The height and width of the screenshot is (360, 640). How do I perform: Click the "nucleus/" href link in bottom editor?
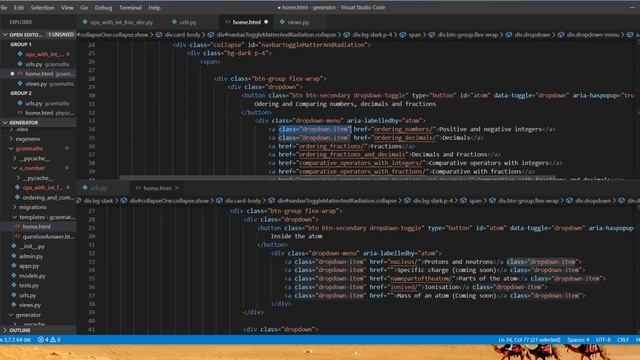click(404, 262)
